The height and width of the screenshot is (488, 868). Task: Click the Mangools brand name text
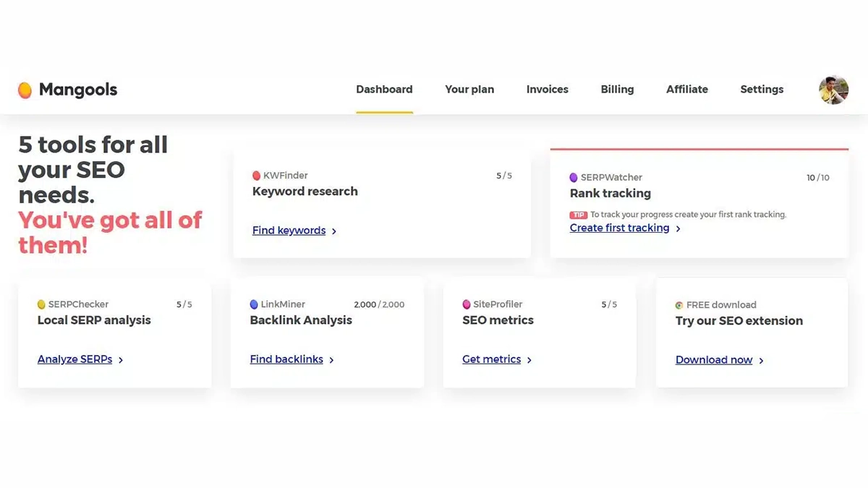pyautogui.click(x=78, y=90)
